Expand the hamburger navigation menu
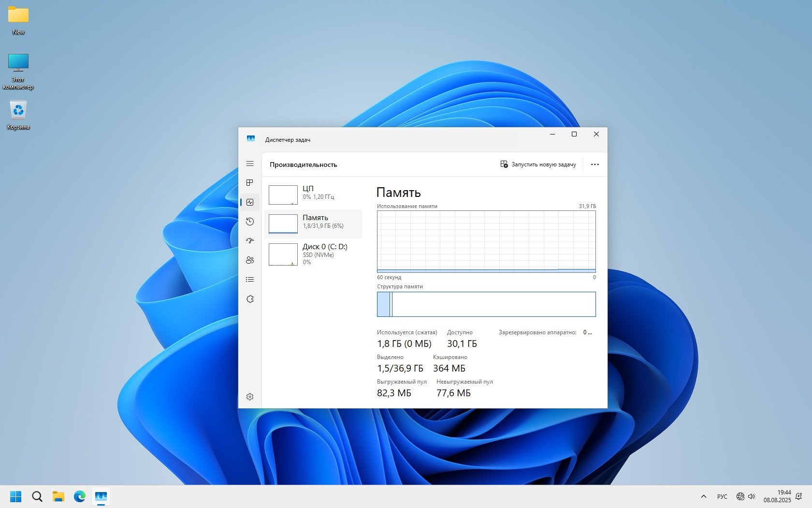Image resolution: width=812 pixels, height=508 pixels. [x=250, y=164]
